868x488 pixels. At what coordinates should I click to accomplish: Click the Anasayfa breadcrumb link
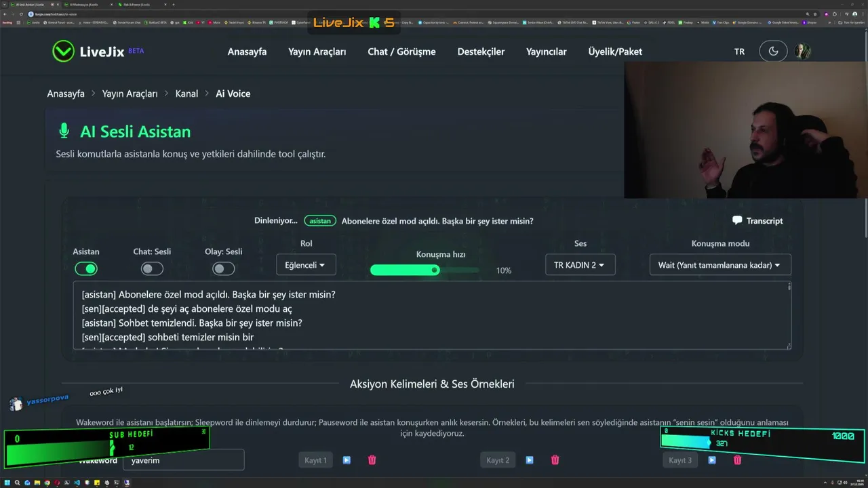pos(66,94)
